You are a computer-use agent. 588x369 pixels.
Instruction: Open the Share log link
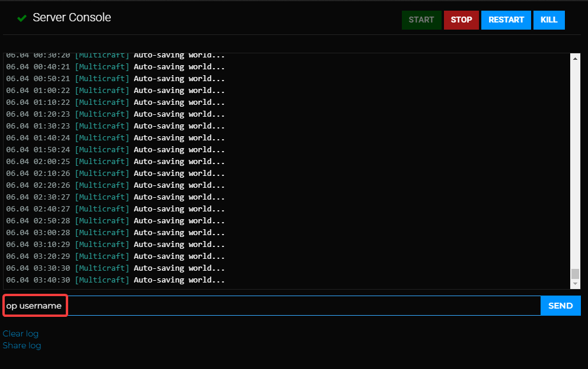click(x=22, y=345)
